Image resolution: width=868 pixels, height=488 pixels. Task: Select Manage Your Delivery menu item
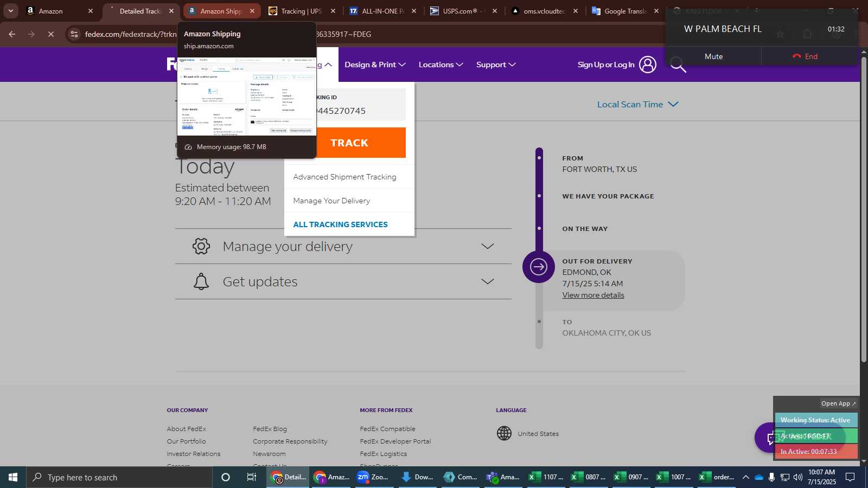click(331, 201)
